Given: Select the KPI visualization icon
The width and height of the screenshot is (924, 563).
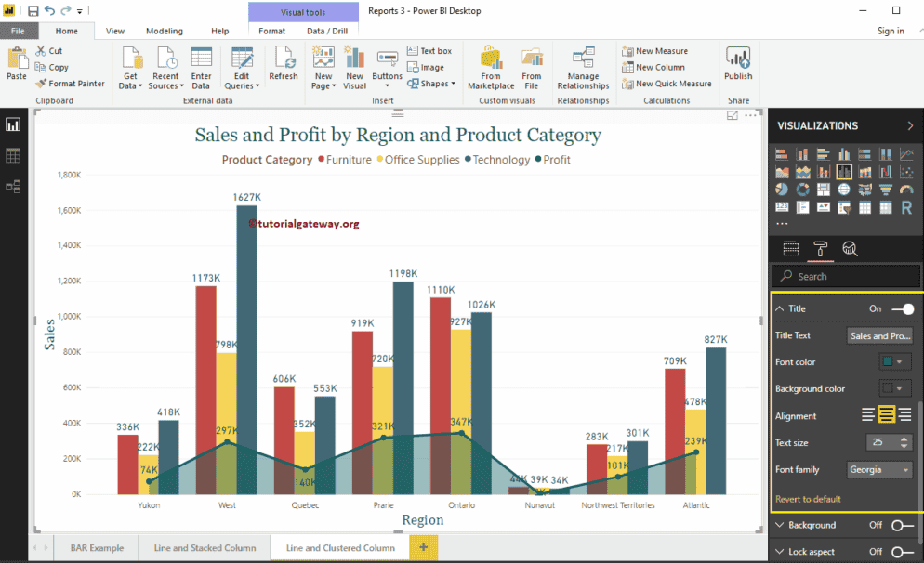Looking at the screenshot, I should (824, 207).
